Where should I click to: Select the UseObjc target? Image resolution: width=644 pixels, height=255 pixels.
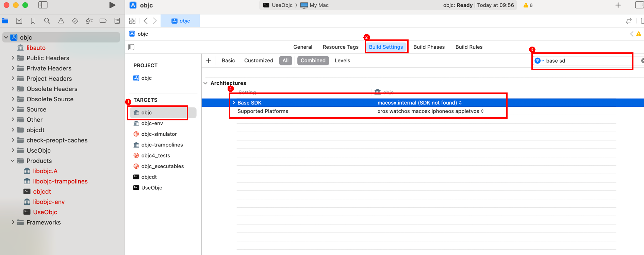[x=148, y=188]
